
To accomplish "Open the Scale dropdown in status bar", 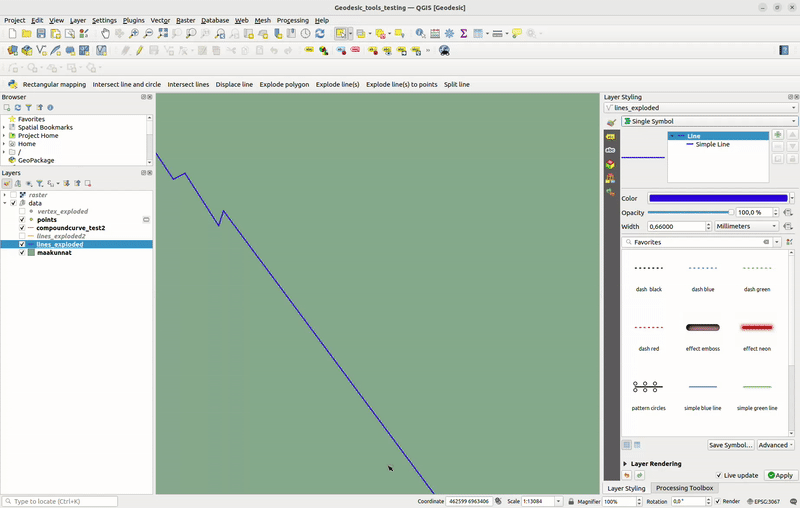I will (558, 501).
